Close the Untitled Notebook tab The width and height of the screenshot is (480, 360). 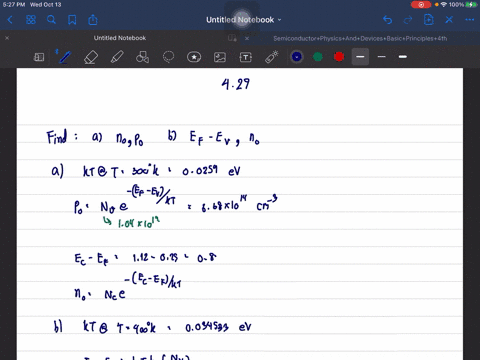(x=7, y=38)
